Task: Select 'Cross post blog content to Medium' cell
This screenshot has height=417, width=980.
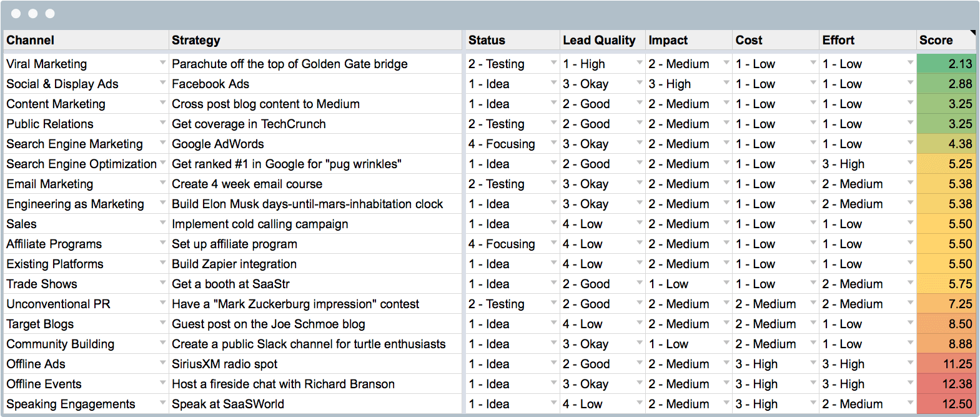Action: 315,104
